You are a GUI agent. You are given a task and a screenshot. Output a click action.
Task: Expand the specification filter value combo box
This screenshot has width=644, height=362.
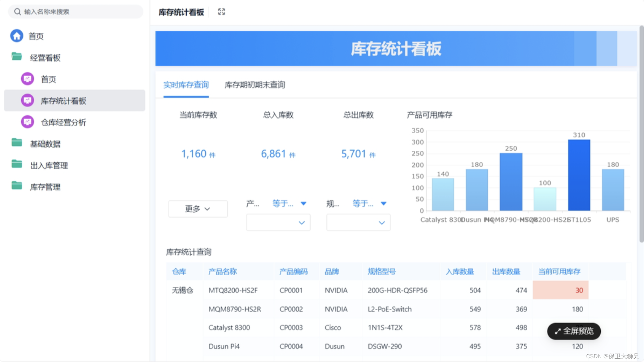[358, 222]
